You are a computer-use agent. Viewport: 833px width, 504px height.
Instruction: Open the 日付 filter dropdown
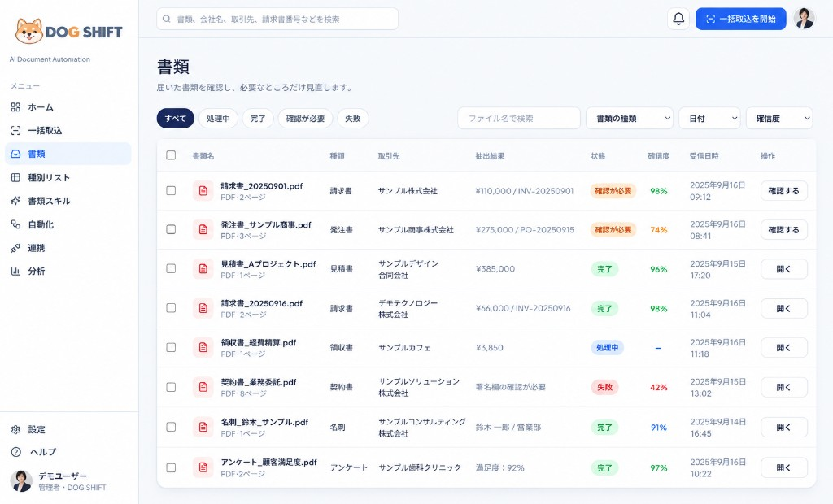click(x=709, y=119)
